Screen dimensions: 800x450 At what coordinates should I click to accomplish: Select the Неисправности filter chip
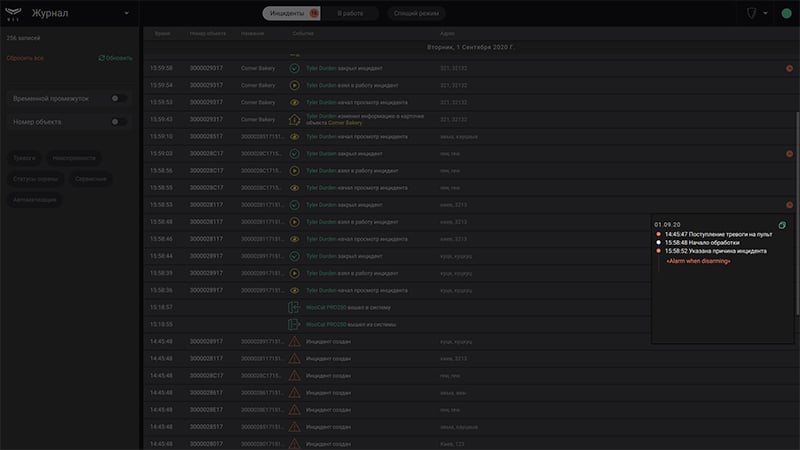[74, 158]
